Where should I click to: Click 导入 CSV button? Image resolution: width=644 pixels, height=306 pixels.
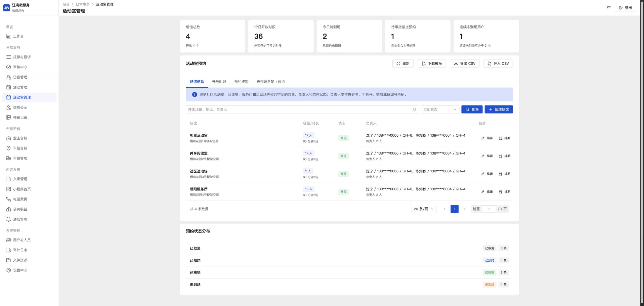click(498, 64)
